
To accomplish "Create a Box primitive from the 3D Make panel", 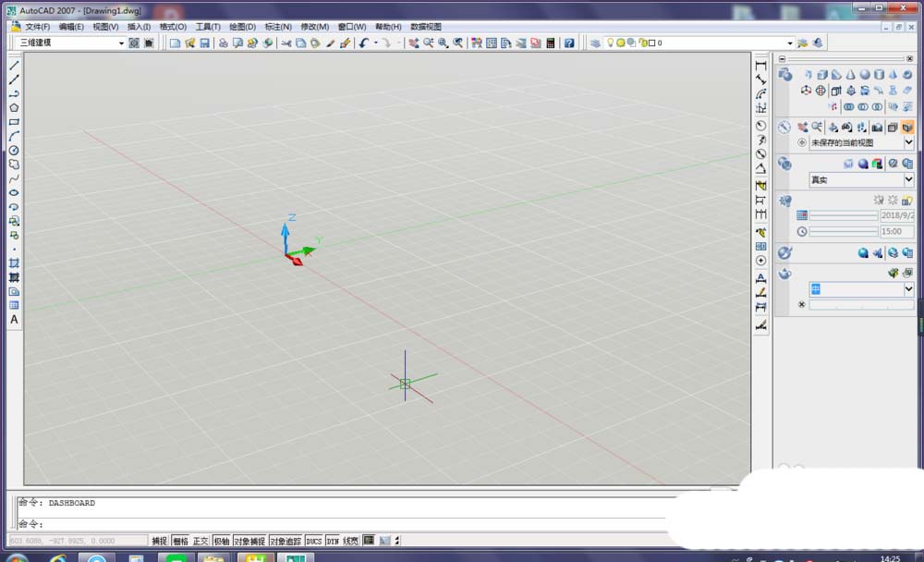I will (821, 75).
